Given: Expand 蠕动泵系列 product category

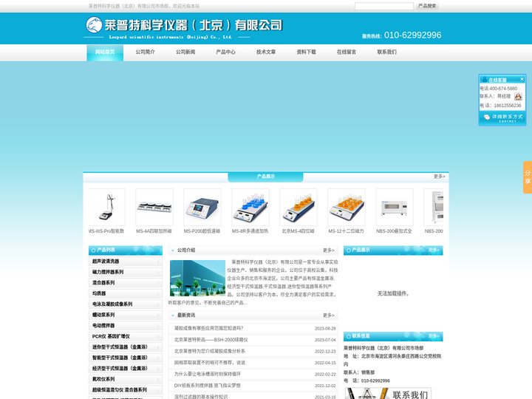Looking at the screenshot, I should [x=125, y=315].
